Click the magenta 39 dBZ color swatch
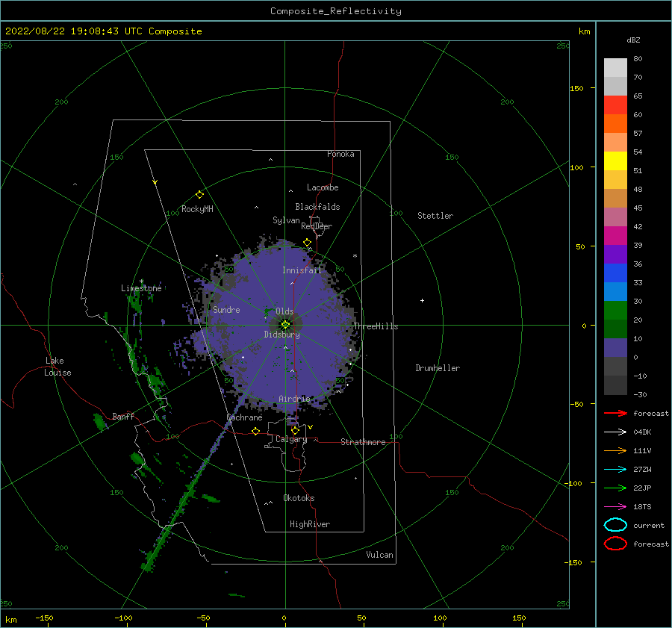 click(615, 236)
